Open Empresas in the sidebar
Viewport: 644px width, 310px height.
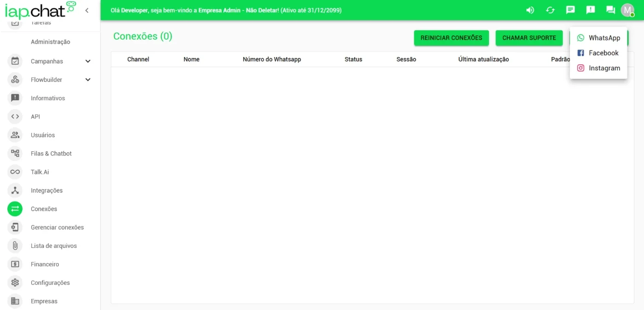coord(44,301)
